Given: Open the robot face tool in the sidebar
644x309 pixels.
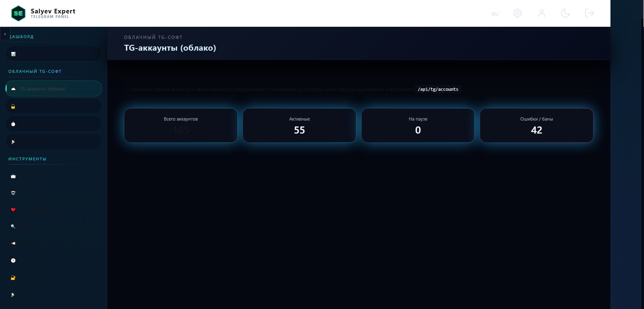Looking at the screenshot, I should [53, 193].
